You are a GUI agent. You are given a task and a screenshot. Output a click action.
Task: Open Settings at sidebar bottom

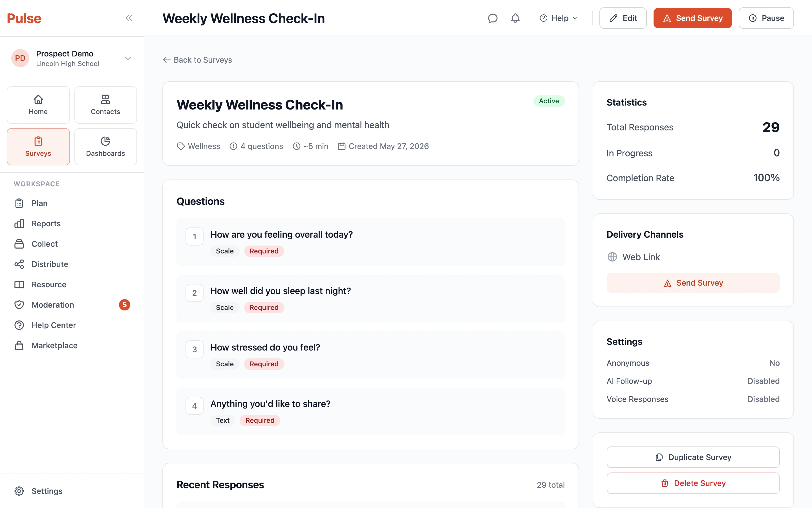point(72,491)
